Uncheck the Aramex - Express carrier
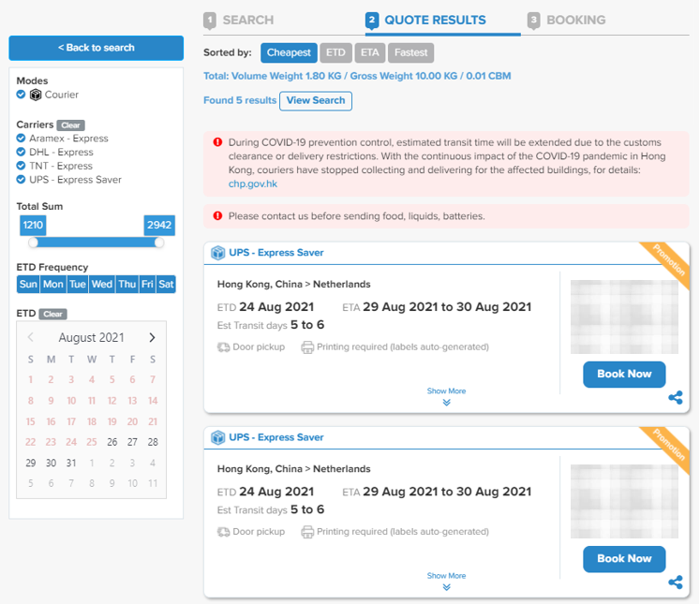The width and height of the screenshot is (700, 604). pyautogui.click(x=21, y=138)
